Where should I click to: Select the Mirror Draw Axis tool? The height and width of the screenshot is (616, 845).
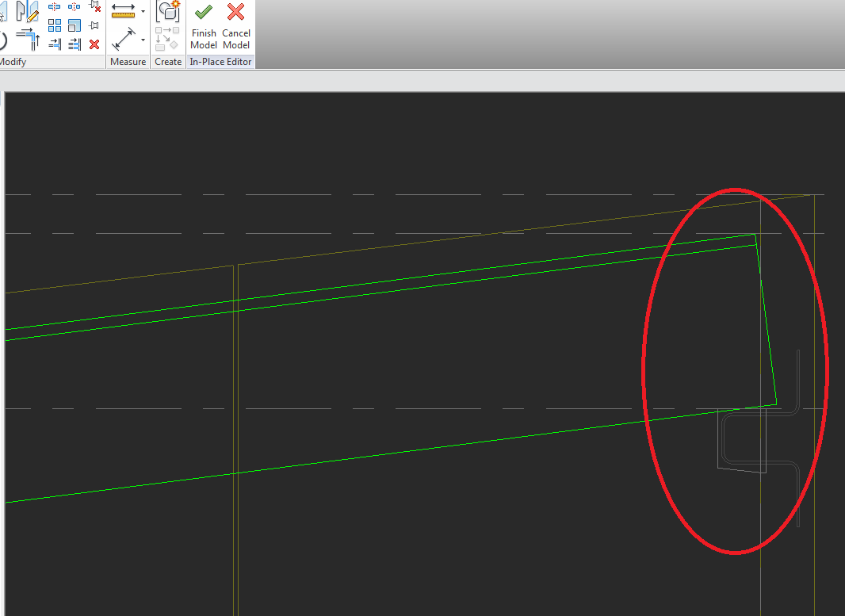[x=28, y=11]
